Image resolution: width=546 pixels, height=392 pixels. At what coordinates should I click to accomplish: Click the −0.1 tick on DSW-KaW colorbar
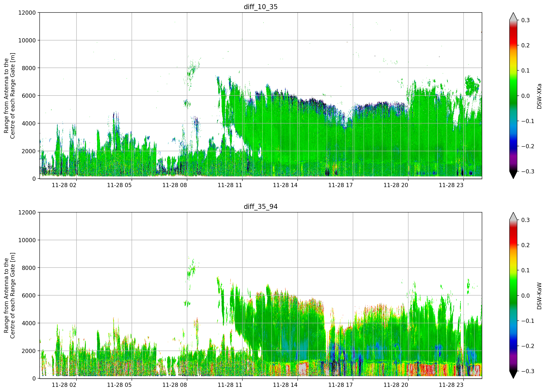click(x=528, y=321)
